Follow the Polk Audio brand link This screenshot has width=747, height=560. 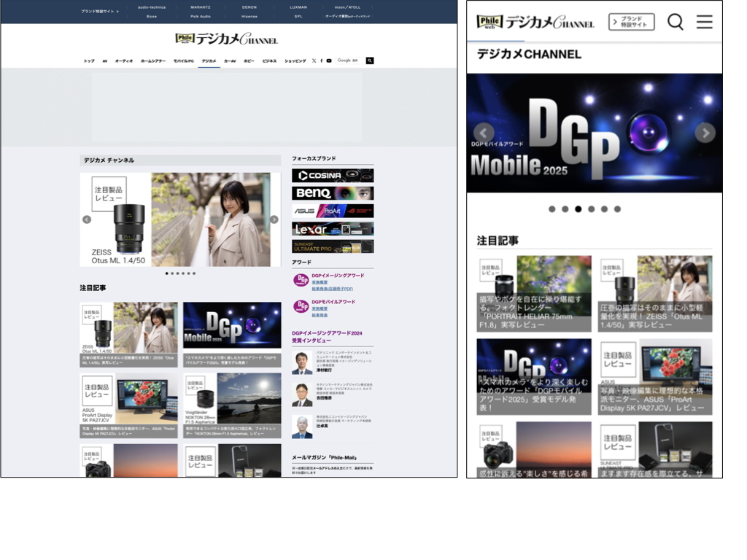click(x=201, y=16)
